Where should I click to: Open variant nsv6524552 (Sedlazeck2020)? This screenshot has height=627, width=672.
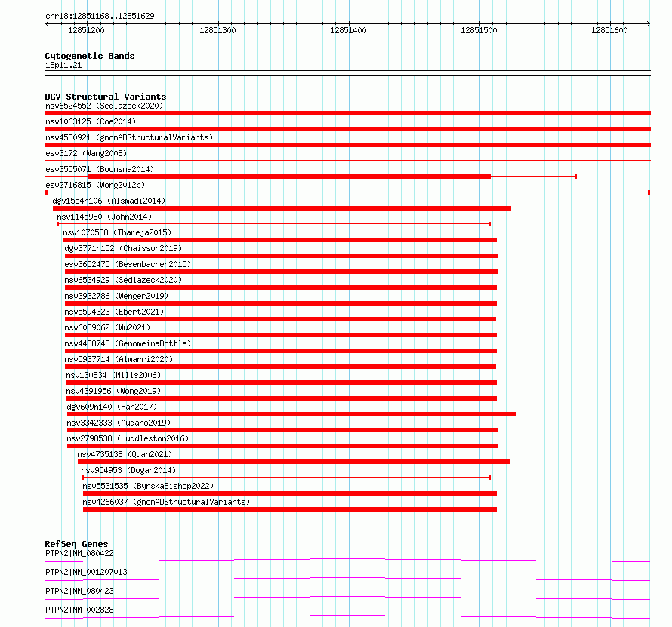[x=104, y=106]
